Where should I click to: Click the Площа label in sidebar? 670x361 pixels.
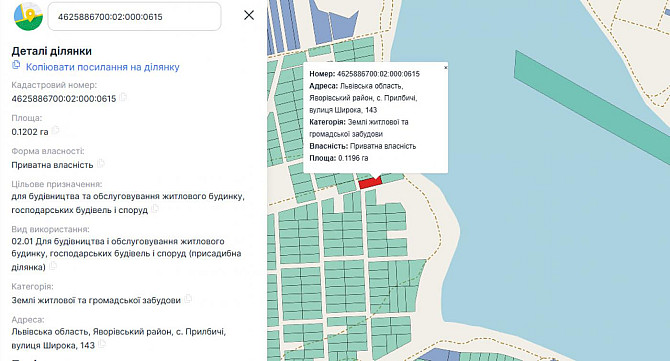pyautogui.click(x=26, y=118)
